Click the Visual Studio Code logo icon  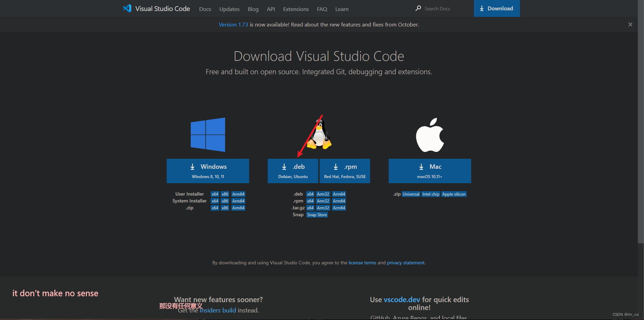click(127, 8)
